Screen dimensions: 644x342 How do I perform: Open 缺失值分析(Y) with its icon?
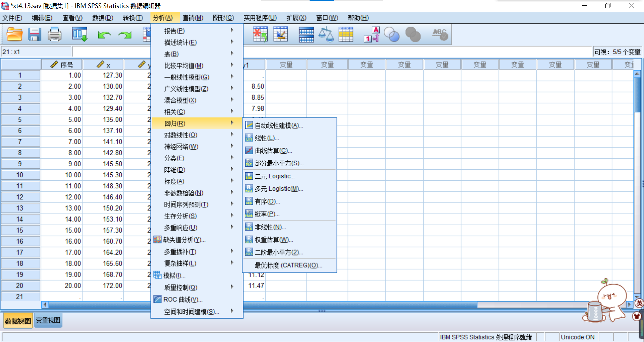(197, 240)
